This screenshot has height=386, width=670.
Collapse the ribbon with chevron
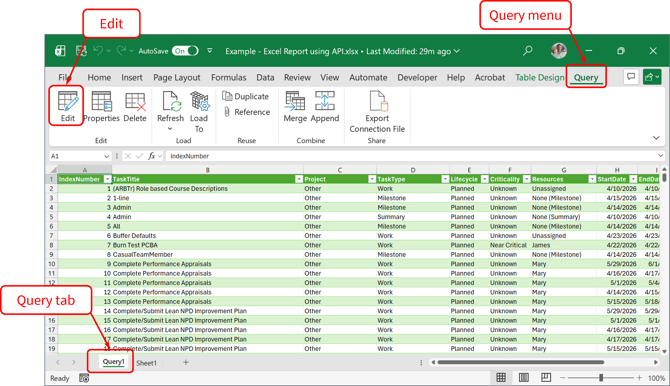656,138
